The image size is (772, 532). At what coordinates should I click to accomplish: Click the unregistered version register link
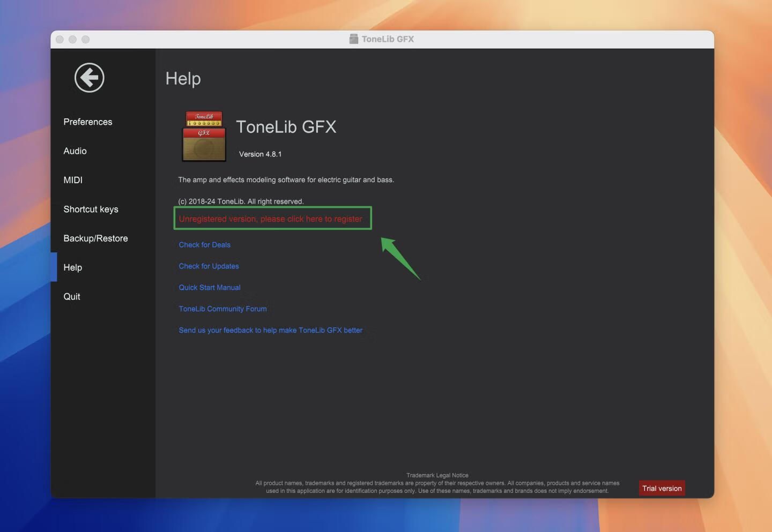271,219
